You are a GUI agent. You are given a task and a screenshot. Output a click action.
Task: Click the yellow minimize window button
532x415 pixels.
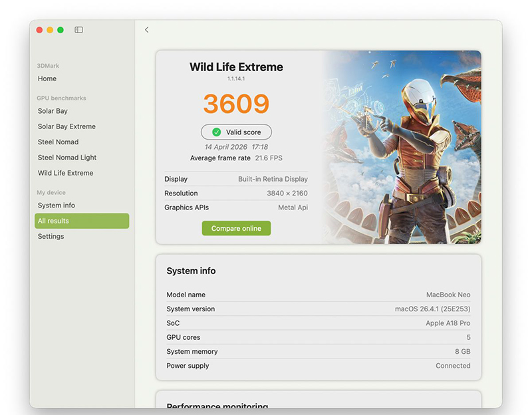pos(50,30)
